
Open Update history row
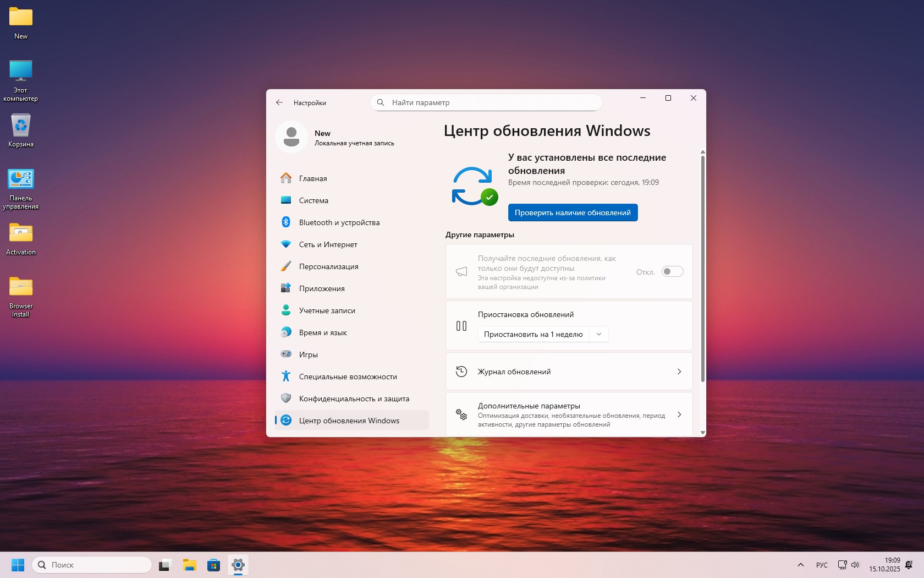click(x=569, y=372)
